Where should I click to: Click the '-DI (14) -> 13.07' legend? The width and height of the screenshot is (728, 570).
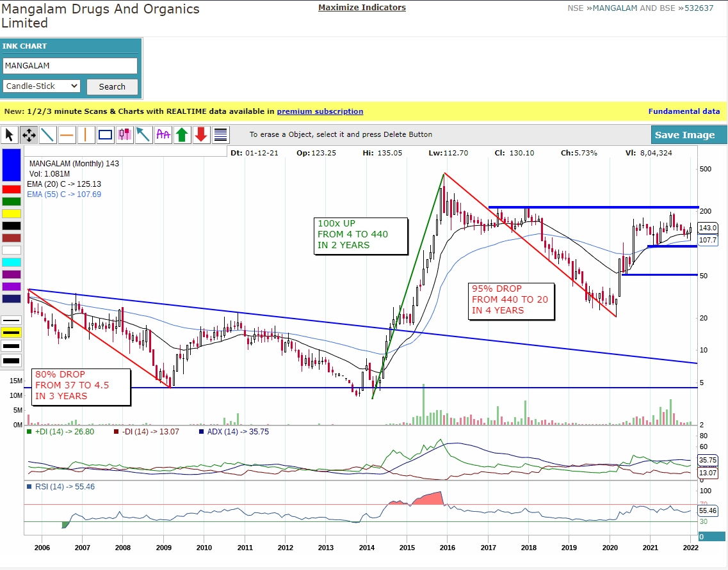tap(147, 432)
